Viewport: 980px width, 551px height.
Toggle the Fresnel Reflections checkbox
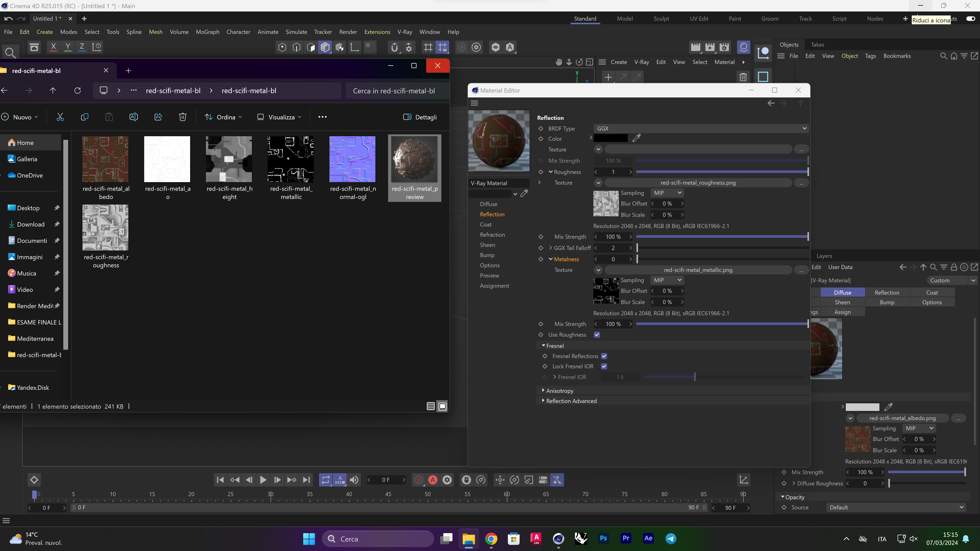point(604,356)
